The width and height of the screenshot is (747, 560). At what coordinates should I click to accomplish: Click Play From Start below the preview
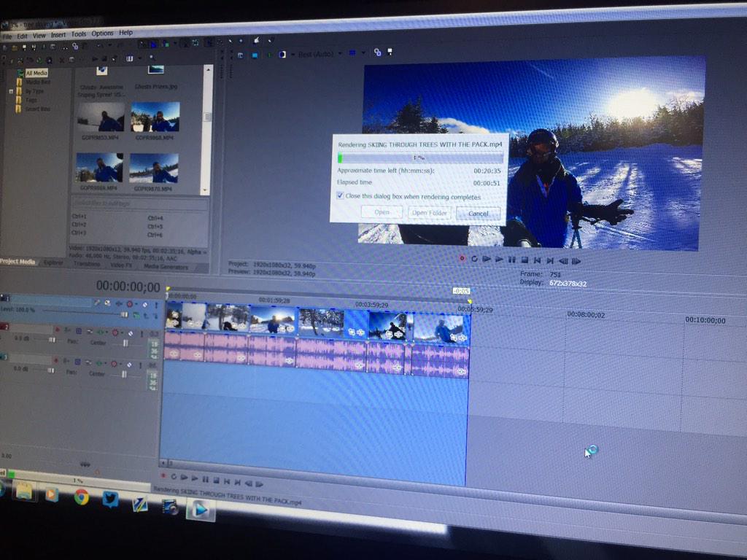click(487, 259)
